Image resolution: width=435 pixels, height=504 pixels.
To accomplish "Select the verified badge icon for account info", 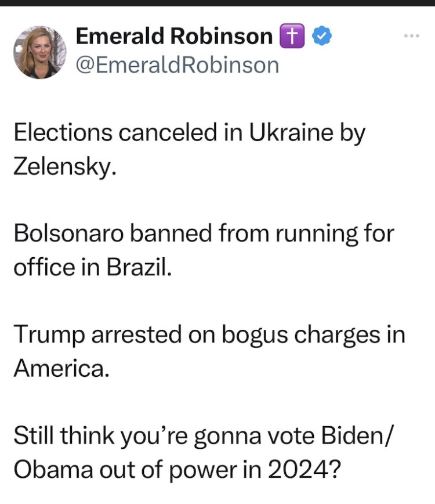I will (x=318, y=35).
